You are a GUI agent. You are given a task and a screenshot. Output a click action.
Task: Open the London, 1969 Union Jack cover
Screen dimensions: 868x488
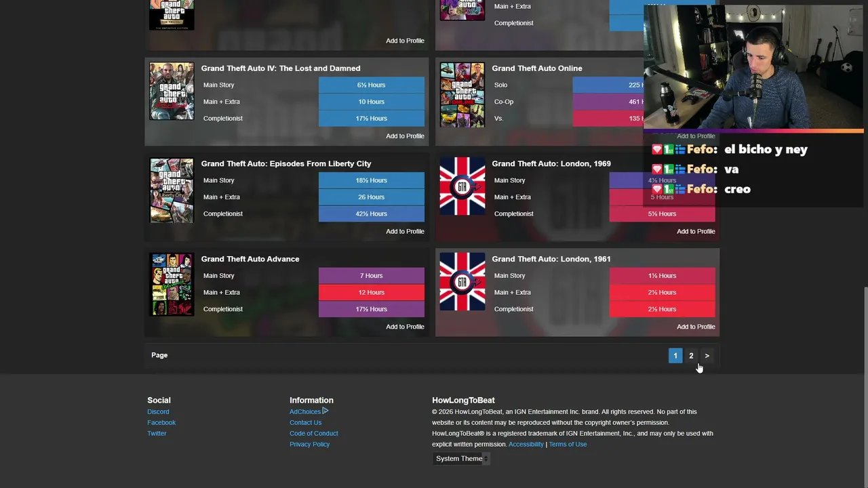coord(462,186)
